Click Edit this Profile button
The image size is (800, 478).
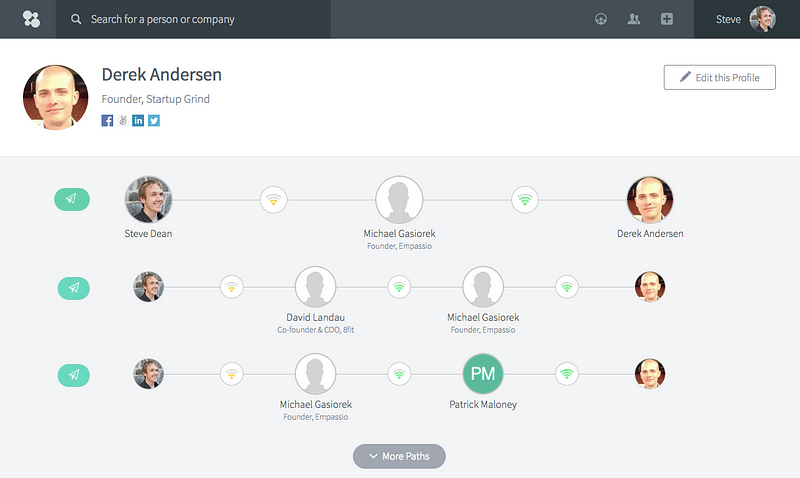click(x=719, y=78)
